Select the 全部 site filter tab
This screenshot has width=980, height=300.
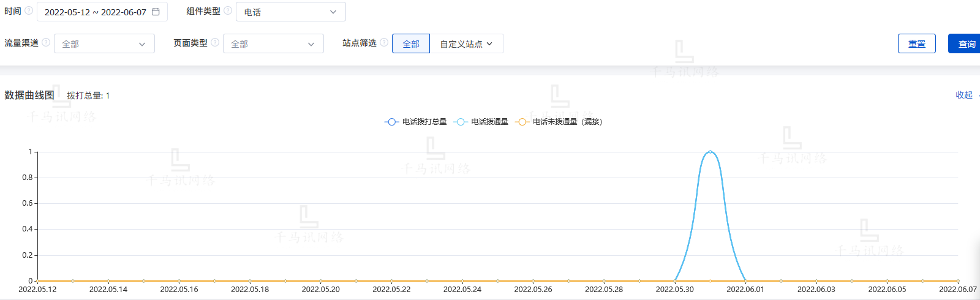coord(411,43)
